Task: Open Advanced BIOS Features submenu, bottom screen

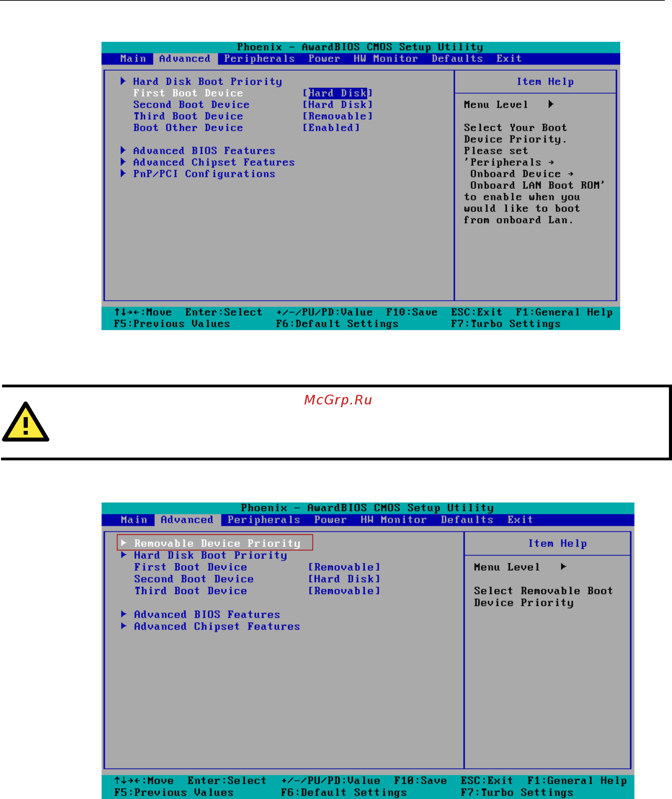Action: point(207,615)
